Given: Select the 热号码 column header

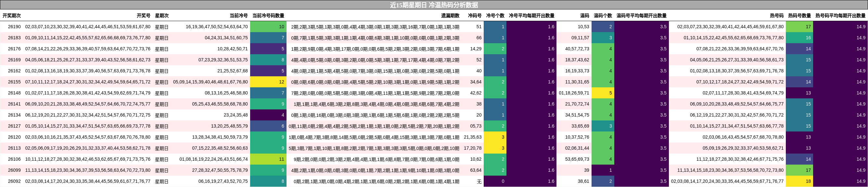Looking at the screenshot, I should pos(777,16).
